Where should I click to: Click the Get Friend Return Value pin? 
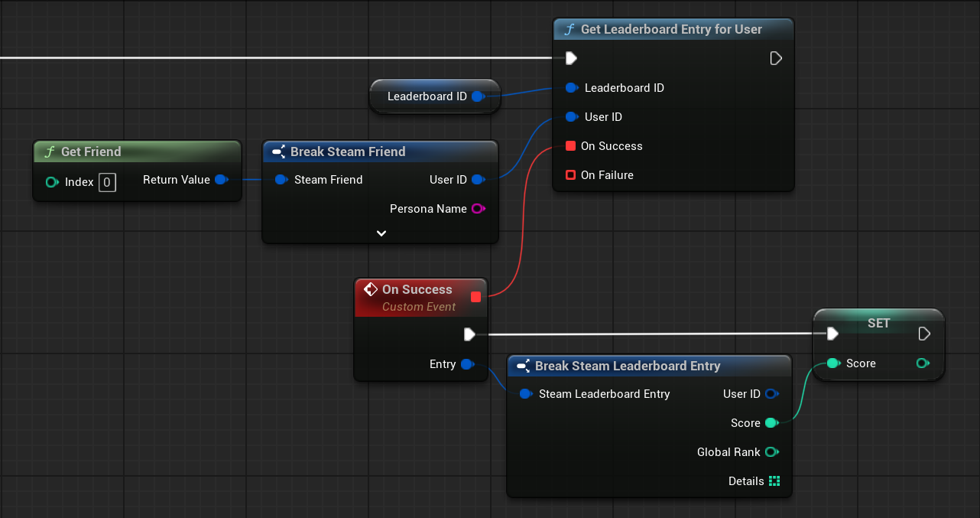220,180
